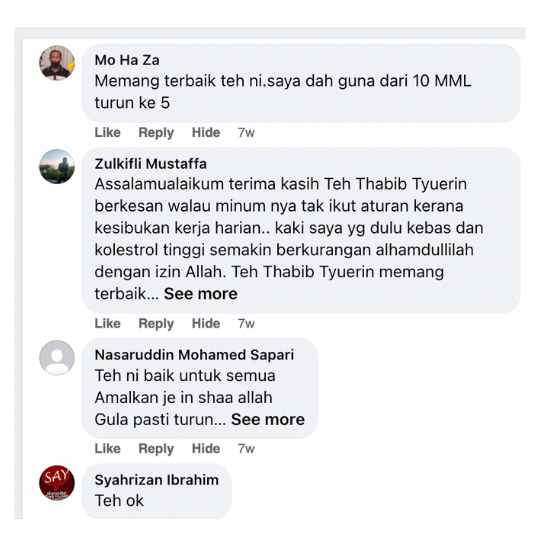Expand See more on Nasaruddin's comment
This screenshot has height=540, width=540.
click(268, 419)
